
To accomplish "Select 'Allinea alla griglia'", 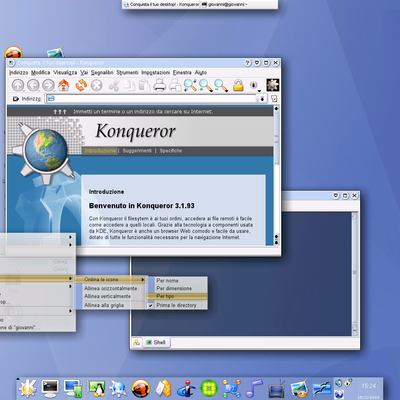I will pos(110,305).
